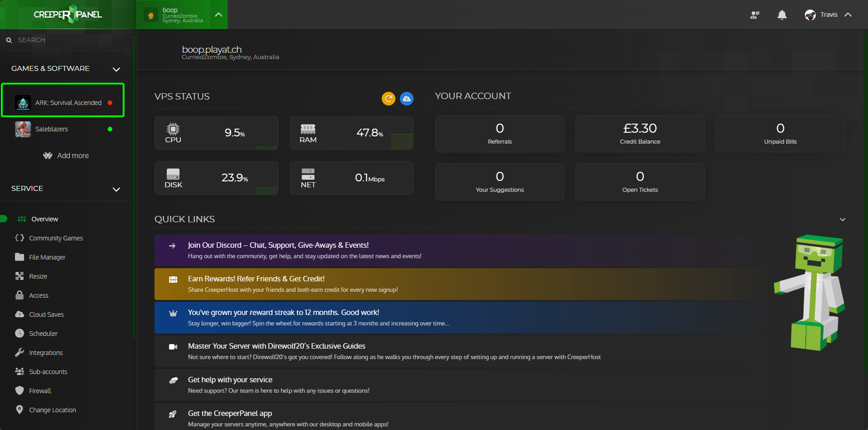Click the blue cloud VPS button

[x=407, y=98]
